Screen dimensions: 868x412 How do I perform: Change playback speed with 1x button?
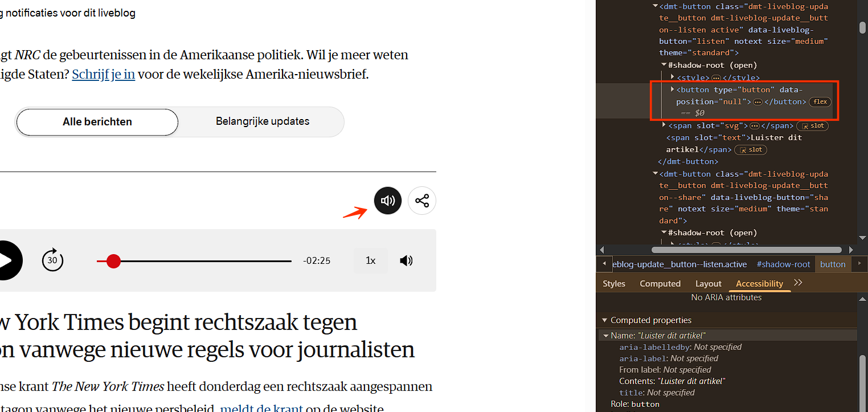click(371, 260)
